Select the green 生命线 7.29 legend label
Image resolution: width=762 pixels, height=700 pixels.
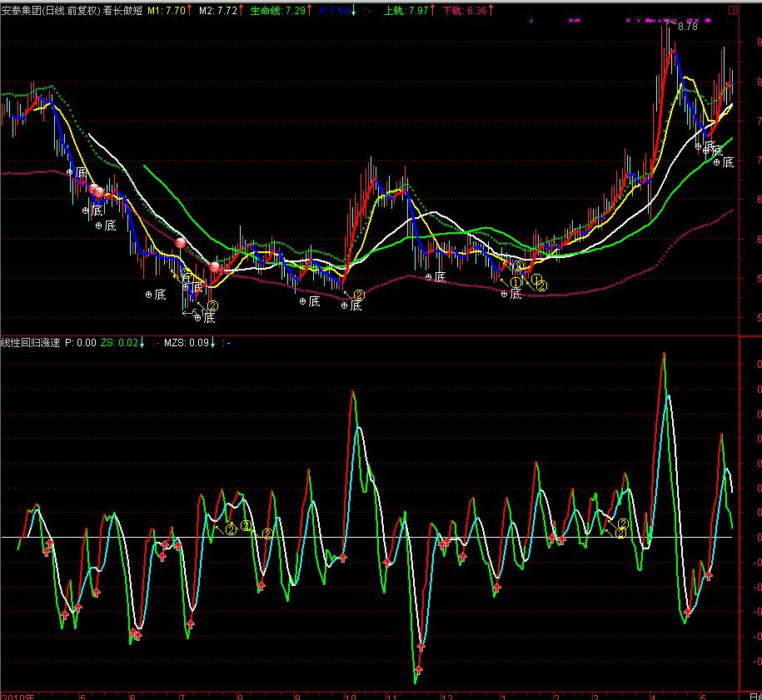277,11
